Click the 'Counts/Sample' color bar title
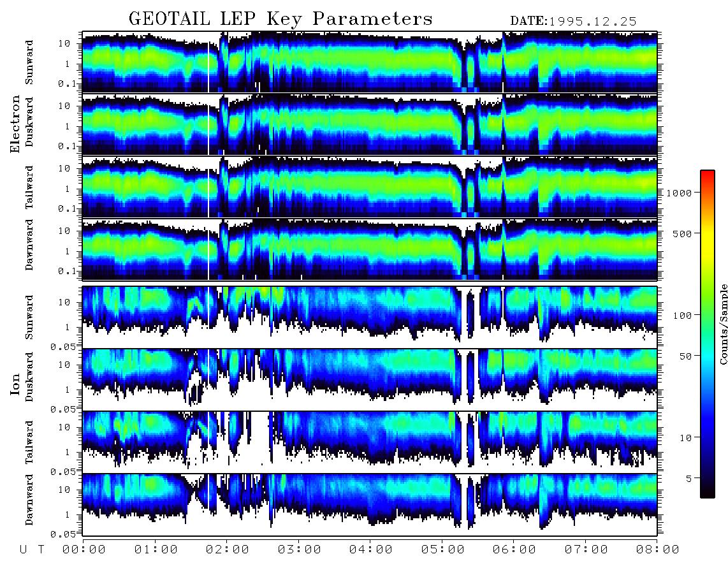728x561 pixels. click(723, 324)
